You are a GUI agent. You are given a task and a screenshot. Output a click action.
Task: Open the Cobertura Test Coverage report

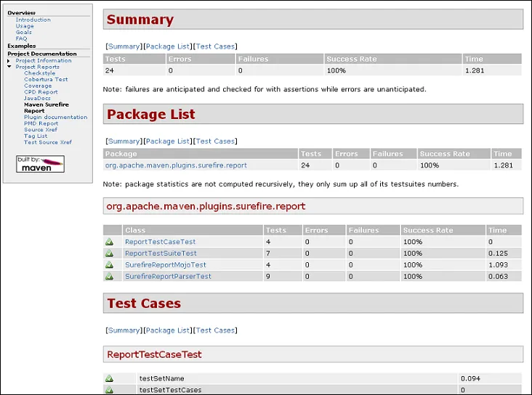click(x=46, y=82)
